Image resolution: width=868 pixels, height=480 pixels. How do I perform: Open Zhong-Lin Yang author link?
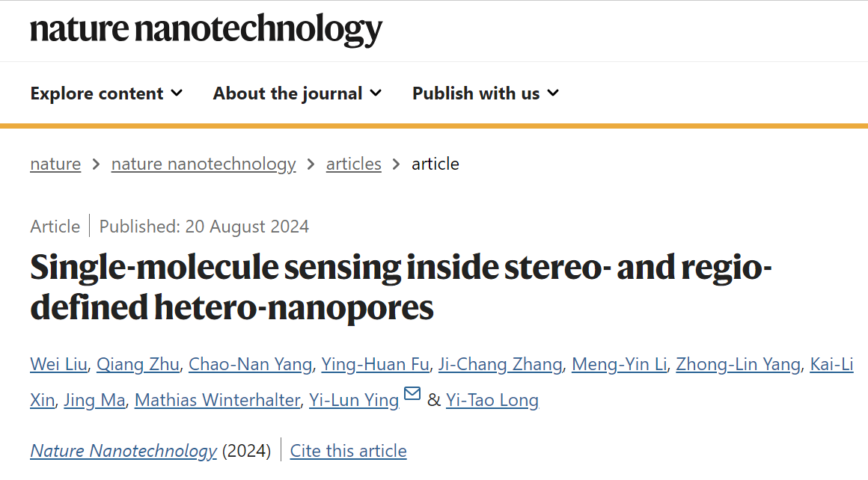[x=738, y=364]
